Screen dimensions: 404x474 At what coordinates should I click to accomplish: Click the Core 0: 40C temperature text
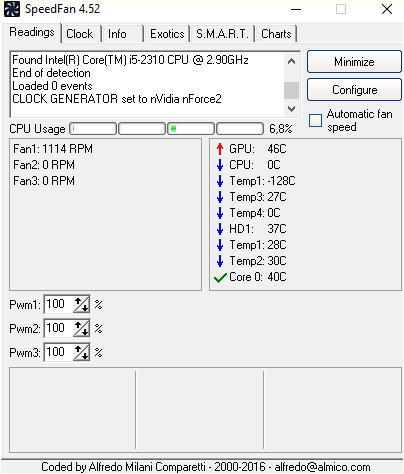point(258,277)
